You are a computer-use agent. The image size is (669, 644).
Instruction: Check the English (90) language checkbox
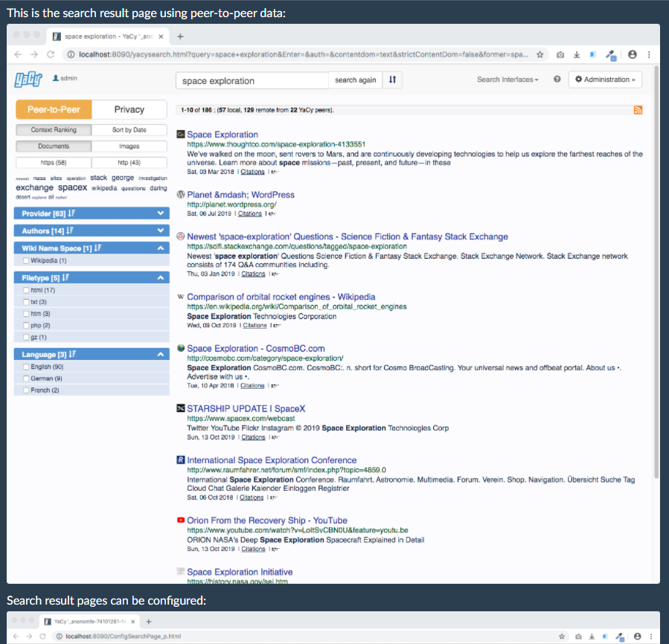26,367
